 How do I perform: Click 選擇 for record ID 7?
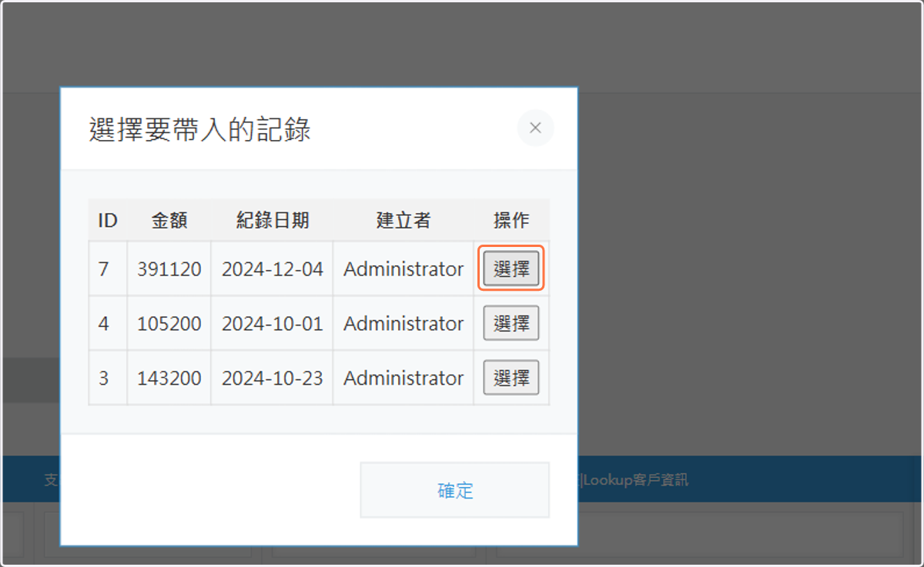tap(511, 268)
